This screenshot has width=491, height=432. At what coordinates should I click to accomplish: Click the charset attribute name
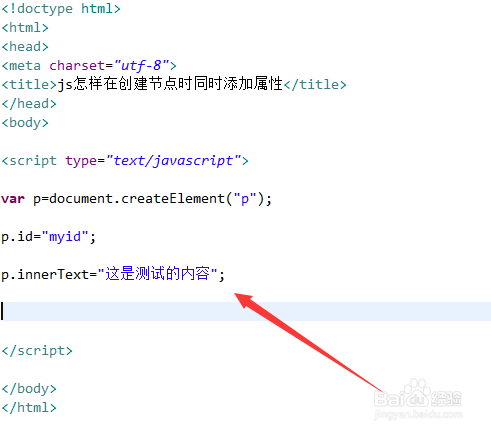pos(77,66)
